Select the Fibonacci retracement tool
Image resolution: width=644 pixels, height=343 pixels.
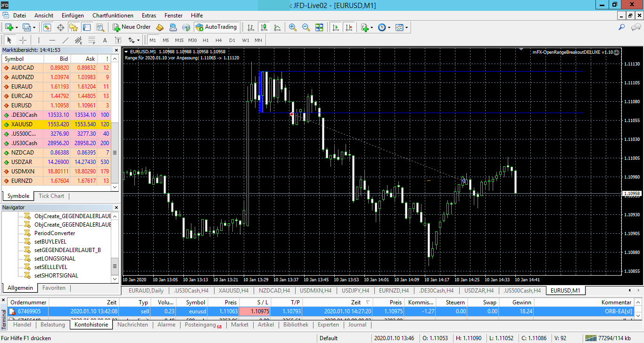pos(91,40)
